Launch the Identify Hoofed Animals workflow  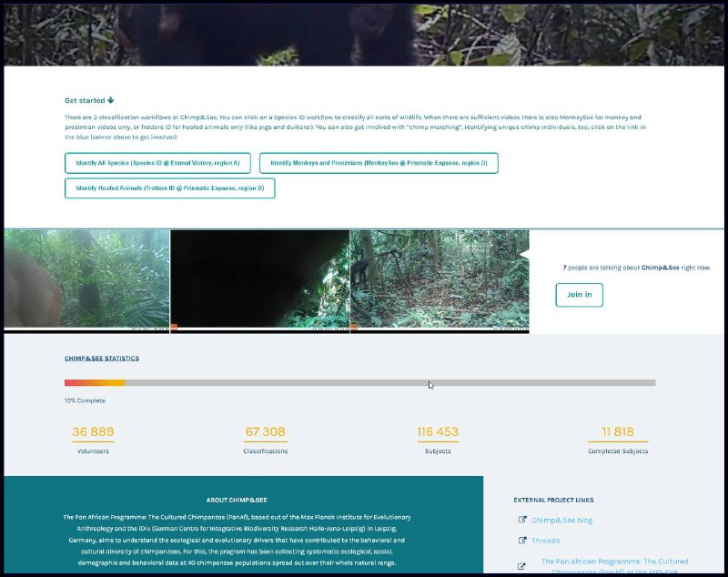[x=170, y=188]
